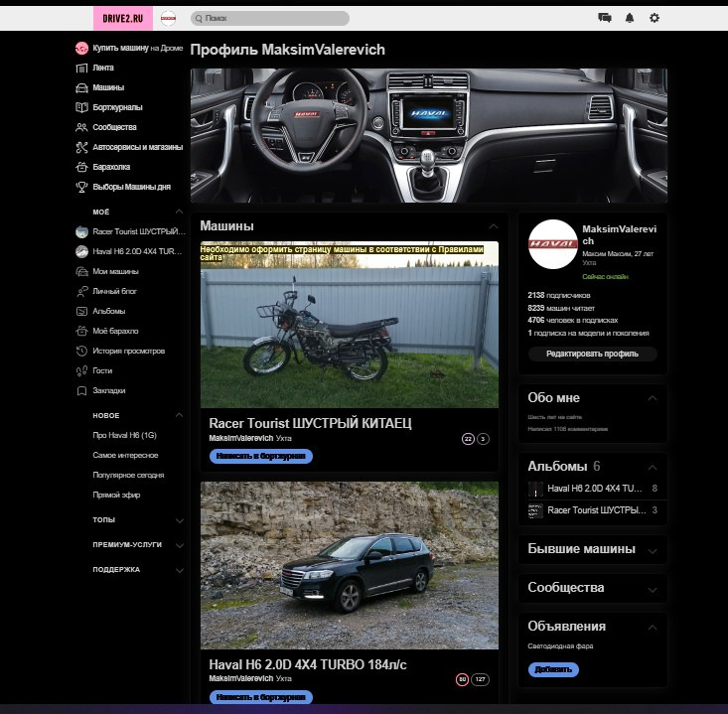Expand the ПРЕМИУМ-УСЛУГИ section

click(x=179, y=545)
